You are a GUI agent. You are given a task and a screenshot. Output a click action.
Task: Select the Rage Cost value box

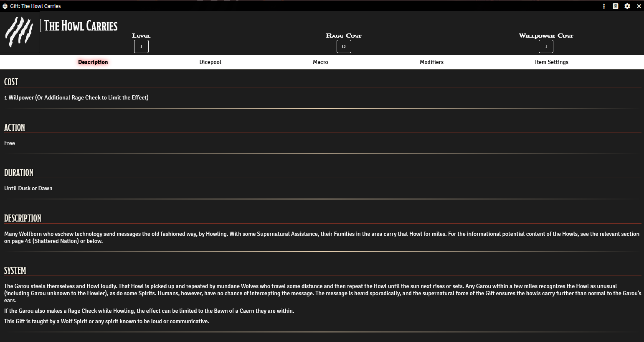344,46
